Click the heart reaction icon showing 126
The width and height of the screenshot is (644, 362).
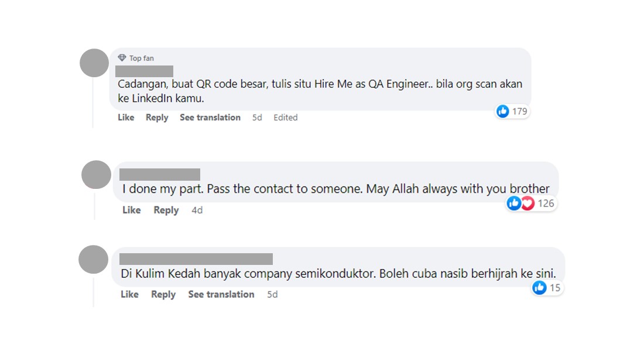pos(527,204)
